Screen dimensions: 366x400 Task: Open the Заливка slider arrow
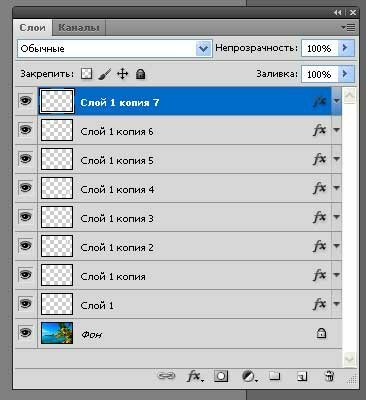coord(346,74)
